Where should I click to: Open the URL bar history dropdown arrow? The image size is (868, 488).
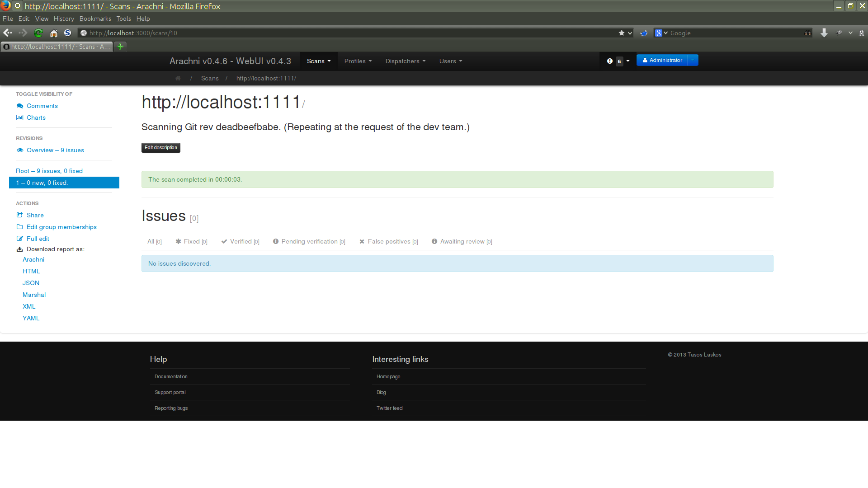click(x=630, y=33)
